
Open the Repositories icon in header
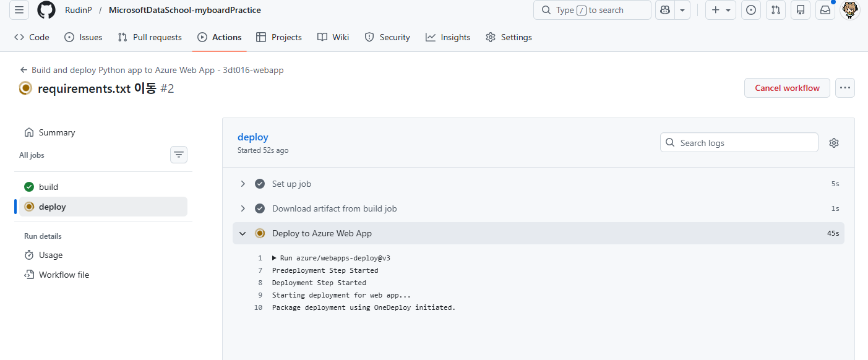coord(801,10)
